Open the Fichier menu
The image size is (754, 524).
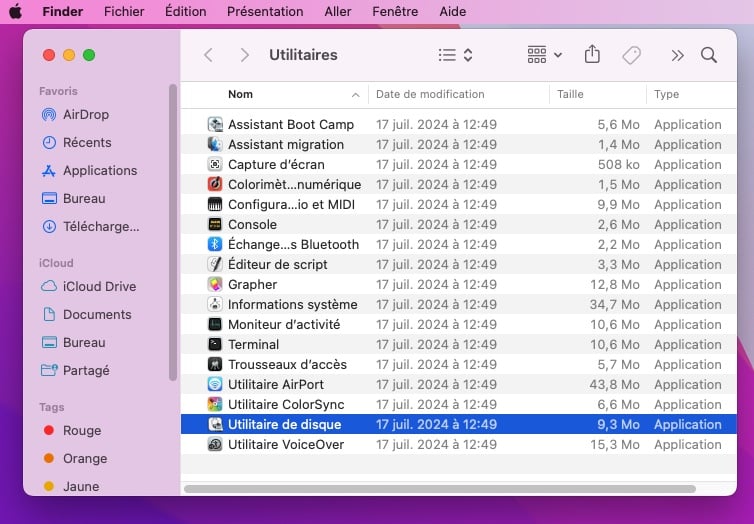coord(124,11)
